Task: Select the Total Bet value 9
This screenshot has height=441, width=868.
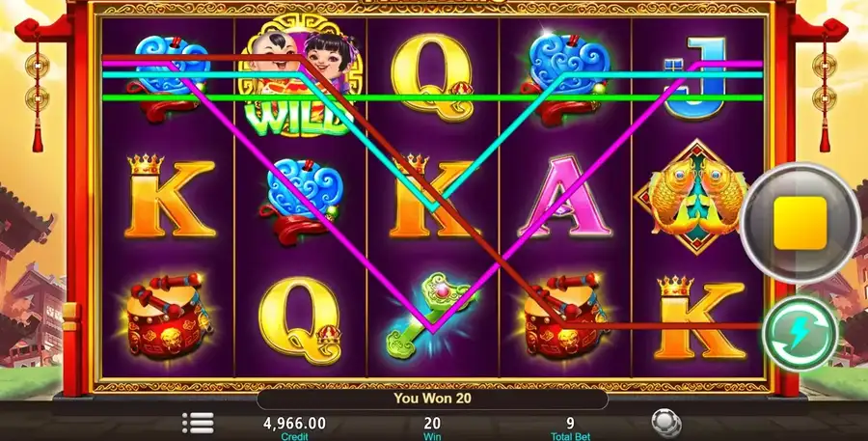Action: click(x=570, y=425)
